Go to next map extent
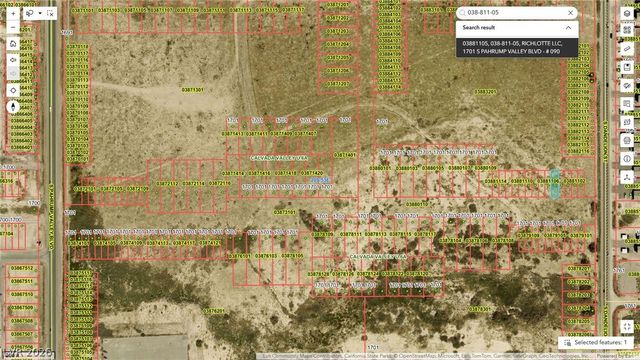This screenshot has height=360, width=640. pos(13,74)
